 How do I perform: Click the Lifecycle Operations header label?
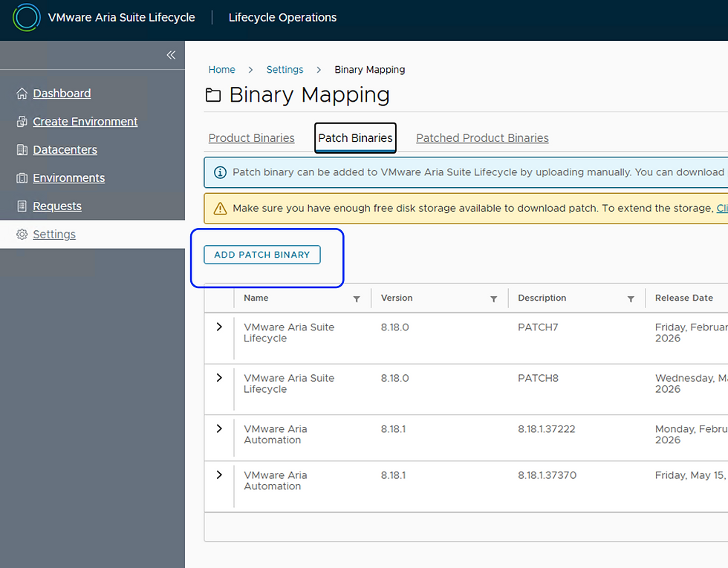[x=282, y=18]
